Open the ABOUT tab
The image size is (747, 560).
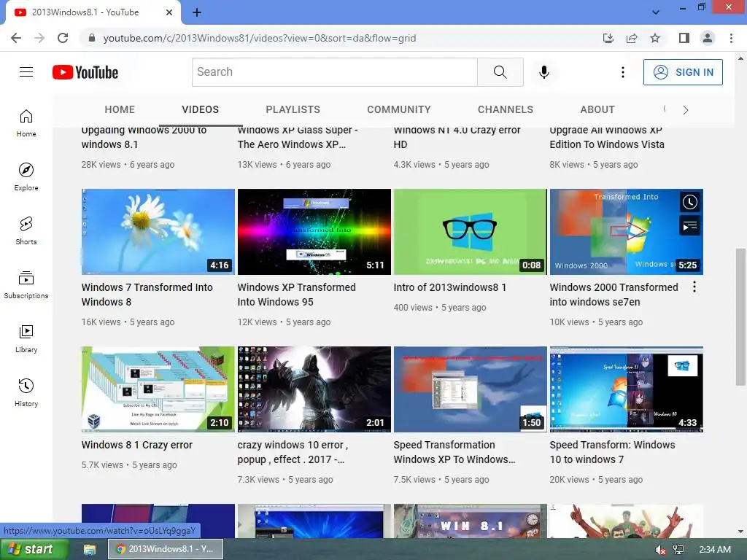[x=597, y=109]
